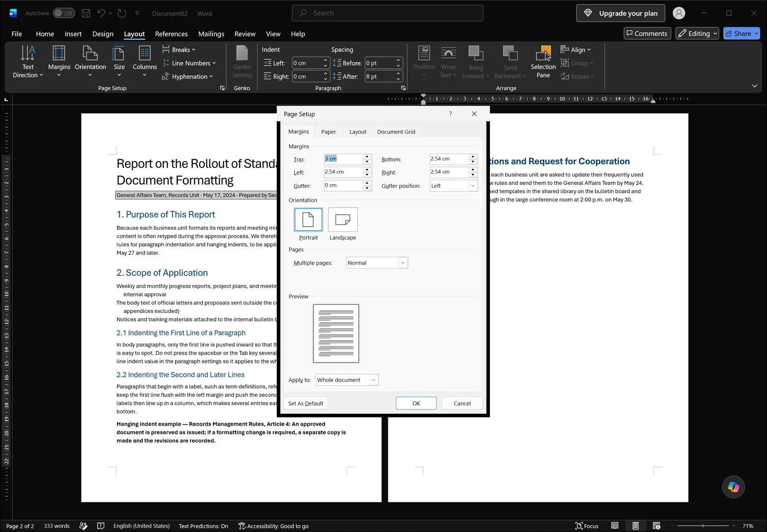Click the zoom out minus button

coord(673,526)
